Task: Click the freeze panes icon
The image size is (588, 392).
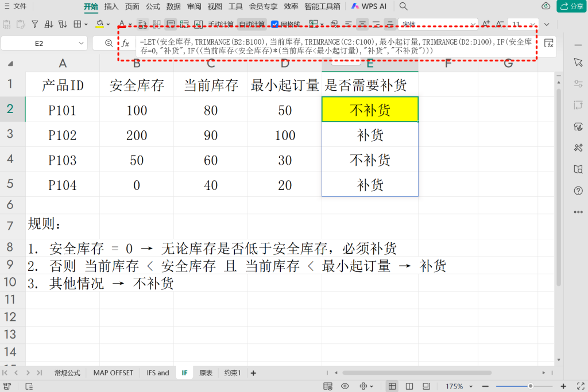Action: pos(314,24)
